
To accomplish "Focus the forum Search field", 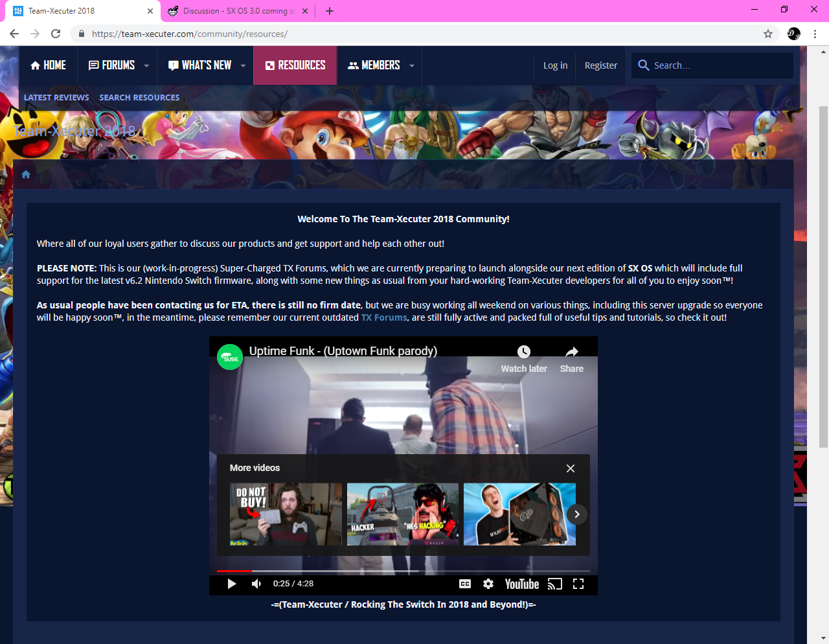I will coord(712,65).
